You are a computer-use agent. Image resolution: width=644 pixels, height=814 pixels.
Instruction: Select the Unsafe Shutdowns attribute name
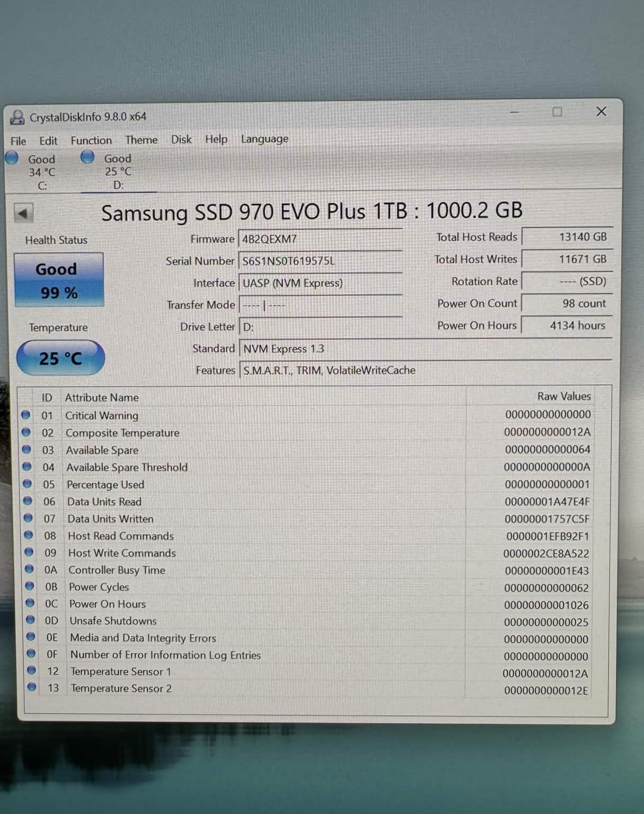[x=113, y=621]
